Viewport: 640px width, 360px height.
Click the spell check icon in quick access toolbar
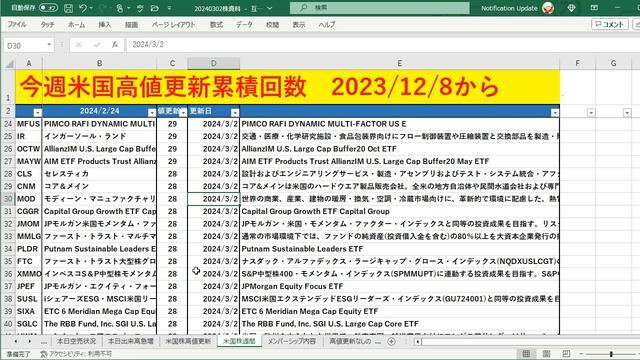140,8
